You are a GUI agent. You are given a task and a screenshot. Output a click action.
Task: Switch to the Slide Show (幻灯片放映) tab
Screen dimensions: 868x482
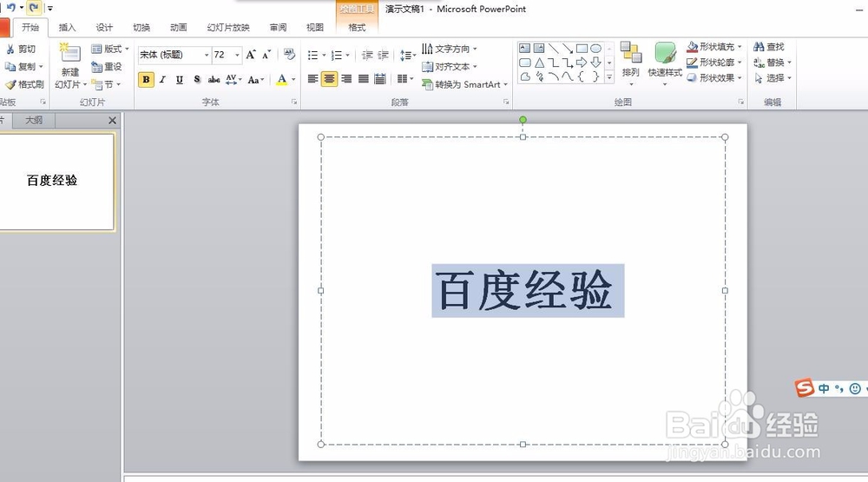(x=228, y=27)
